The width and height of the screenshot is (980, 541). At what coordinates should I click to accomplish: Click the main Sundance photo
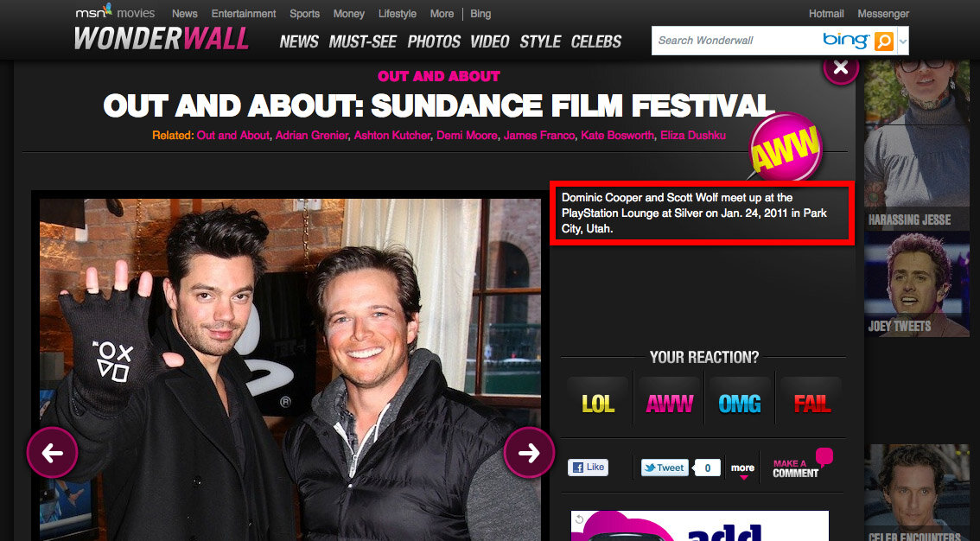coord(290,369)
